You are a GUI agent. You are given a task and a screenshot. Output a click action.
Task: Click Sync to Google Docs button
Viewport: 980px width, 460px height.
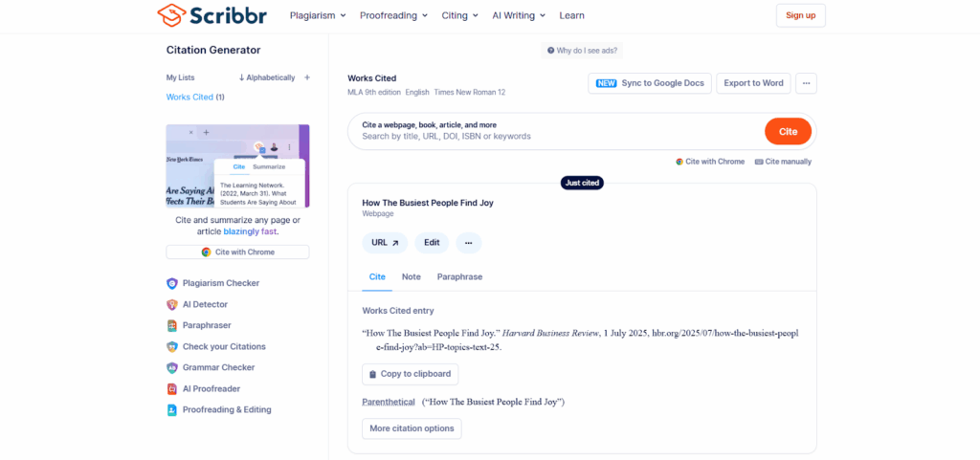click(x=650, y=83)
